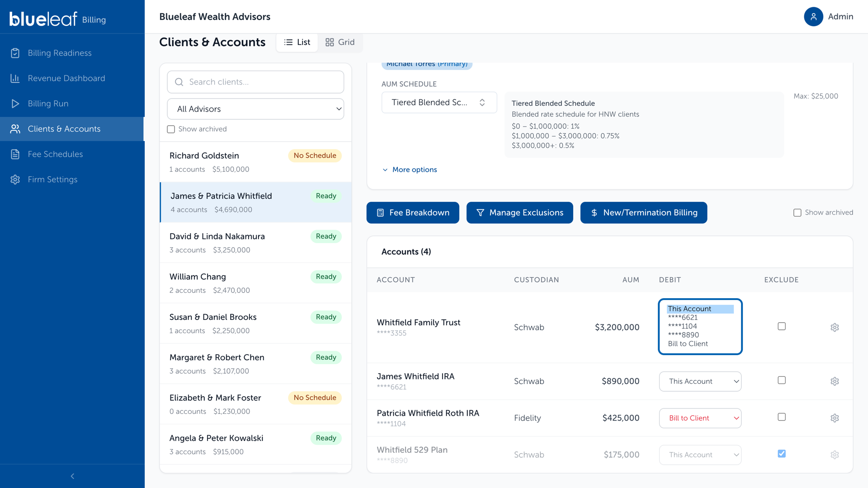Open the All Advisors dropdown
Viewport: 868px width, 488px height.
[255, 109]
